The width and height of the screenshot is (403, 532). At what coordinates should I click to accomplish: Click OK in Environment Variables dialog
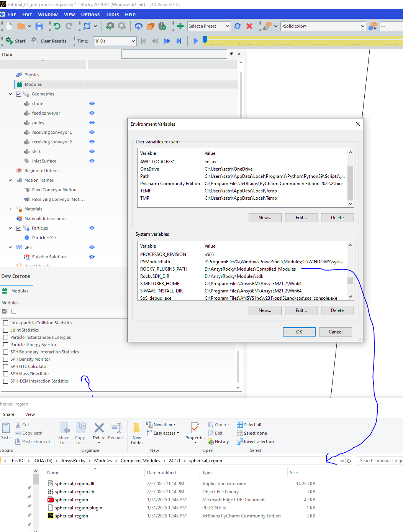(299, 332)
